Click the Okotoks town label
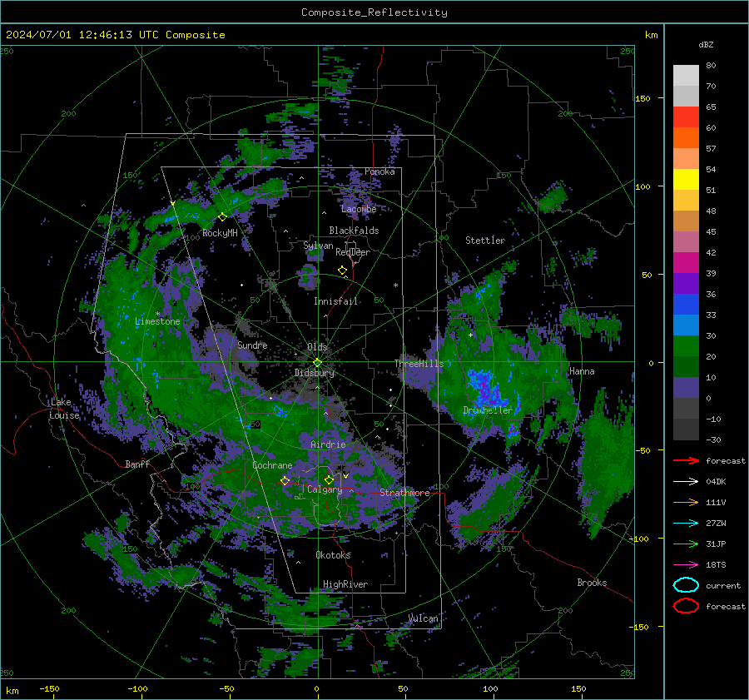Image resolution: width=749 pixels, height=700 pixels. tap(333, 555)
